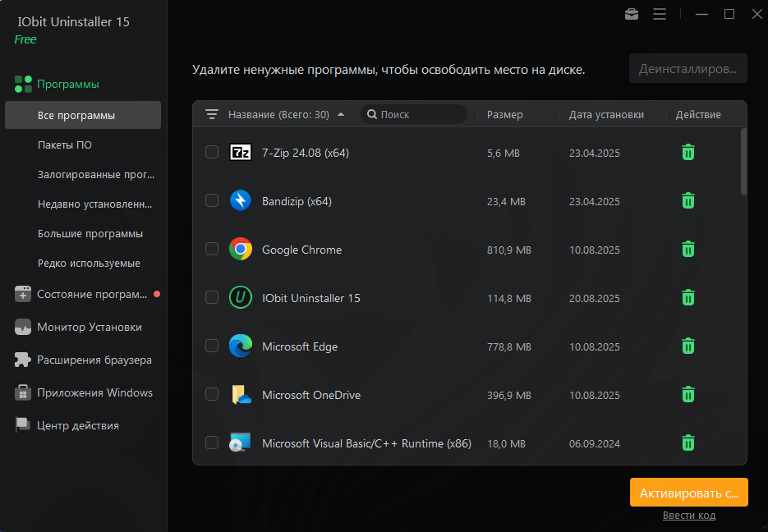Image resolution: width=768 pixels, height=532 pixels.
Task: Toggle the sort arrow next to Название
Action: pos(341,115)
